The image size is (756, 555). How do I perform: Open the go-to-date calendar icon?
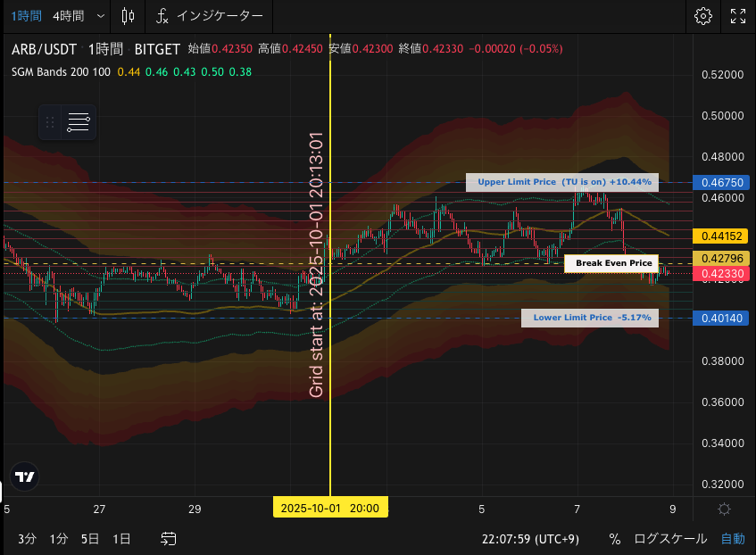tap(169, 539)
